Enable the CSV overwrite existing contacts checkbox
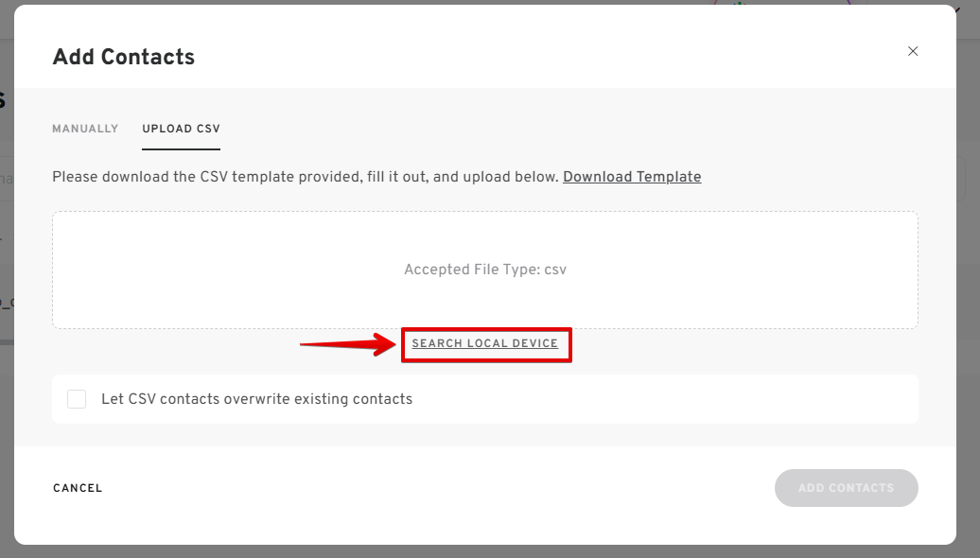This screenshot has height=558, width=980. point(77,399)
